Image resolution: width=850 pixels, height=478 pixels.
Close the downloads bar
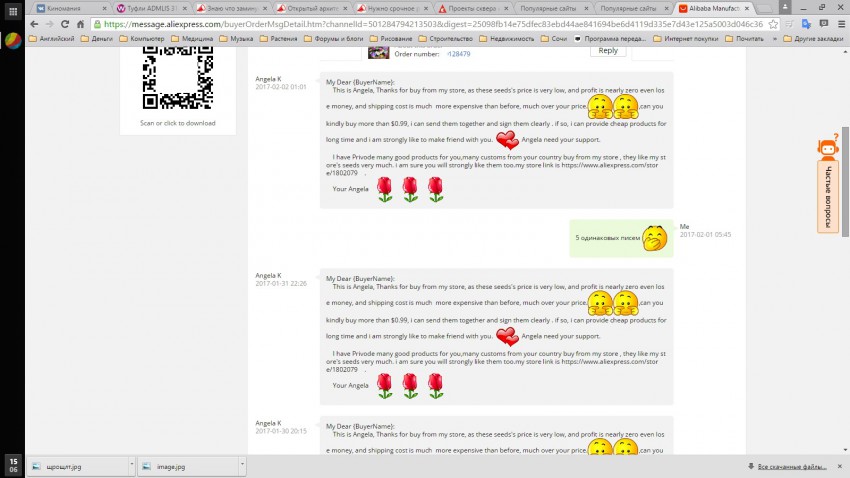840,466
